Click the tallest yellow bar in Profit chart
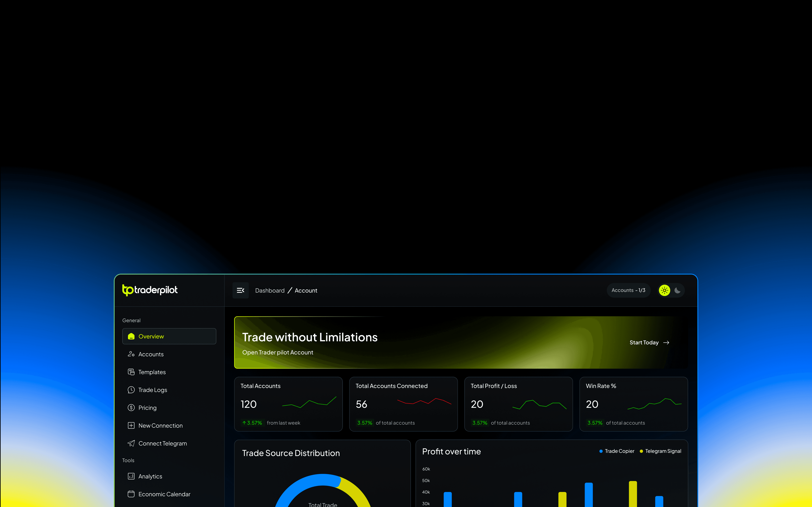This screenshot has height=507, width=812. pyautogui.click(x=633, y=494)
